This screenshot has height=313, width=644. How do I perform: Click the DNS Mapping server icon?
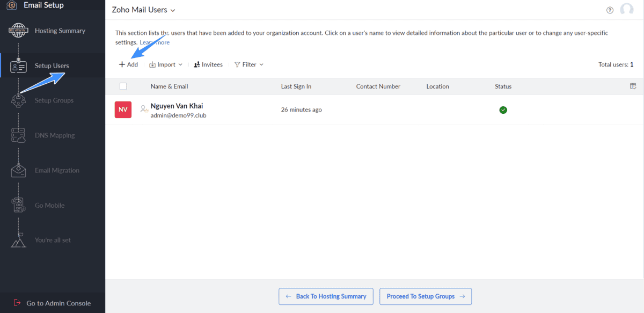tap(18, 135)
